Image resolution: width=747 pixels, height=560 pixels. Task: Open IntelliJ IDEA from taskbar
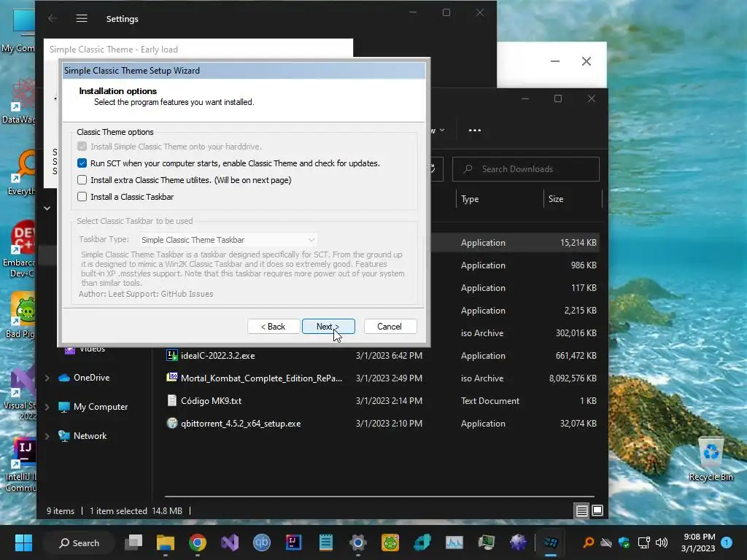point(293,542)
